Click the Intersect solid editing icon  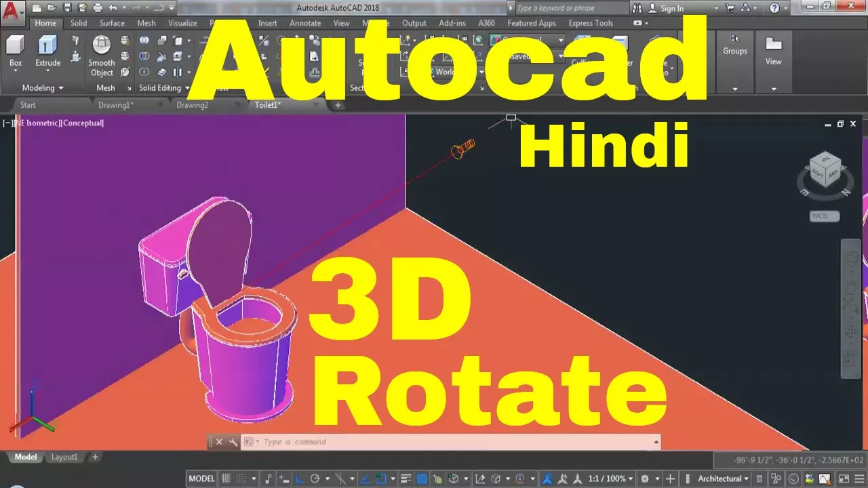pyautogui.click(x=144, y=72)
